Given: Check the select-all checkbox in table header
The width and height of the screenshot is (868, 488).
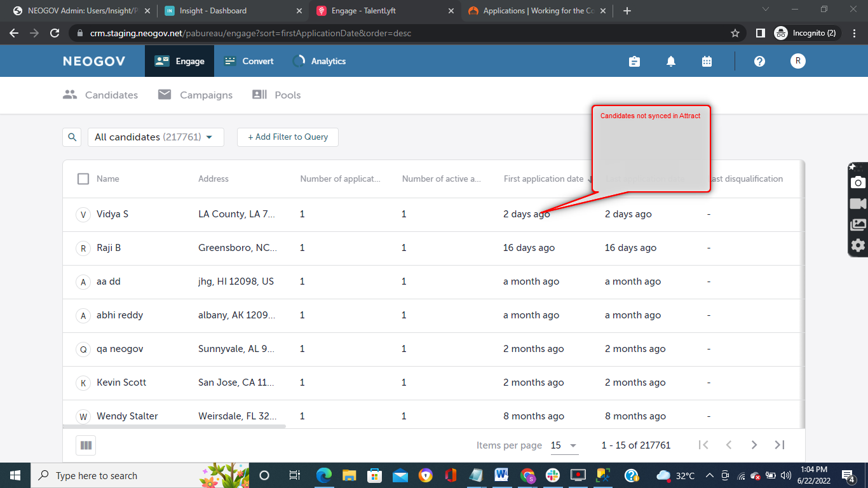Looking at the screenshot, I should [83, 179].
